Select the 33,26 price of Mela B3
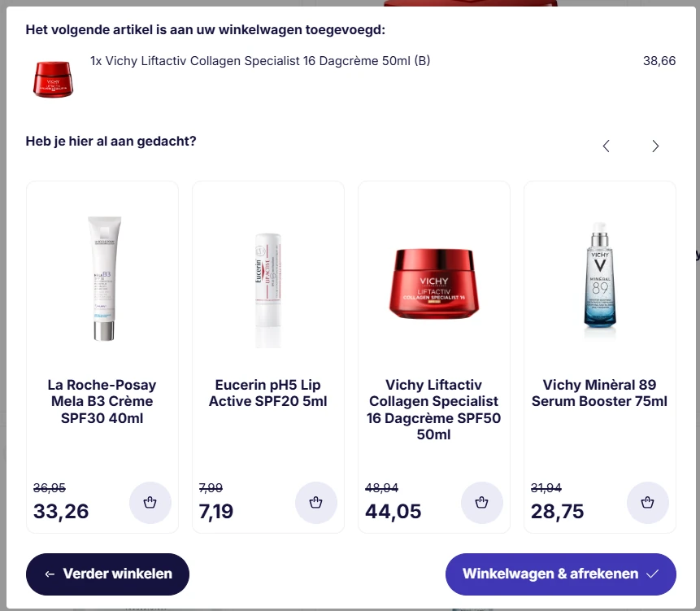This screenshot has height=611, width=700. tap(61, 512)
